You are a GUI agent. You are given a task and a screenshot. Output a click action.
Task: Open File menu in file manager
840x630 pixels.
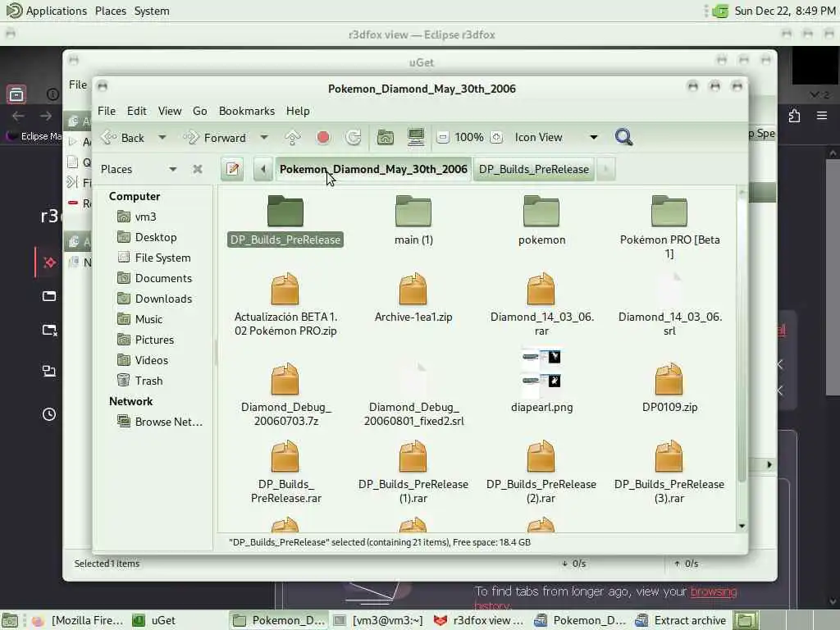click(107, 111)
